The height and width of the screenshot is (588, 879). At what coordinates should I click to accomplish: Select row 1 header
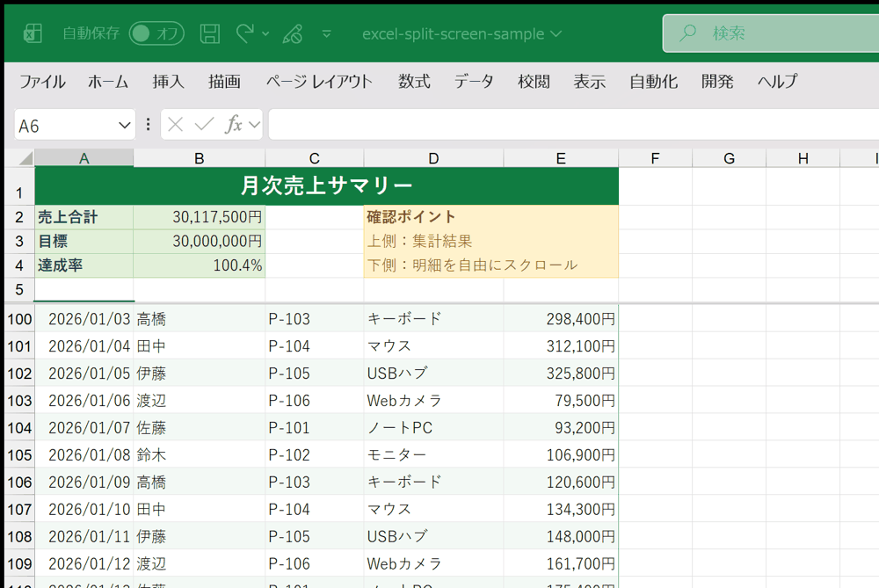tap(19, 186)
